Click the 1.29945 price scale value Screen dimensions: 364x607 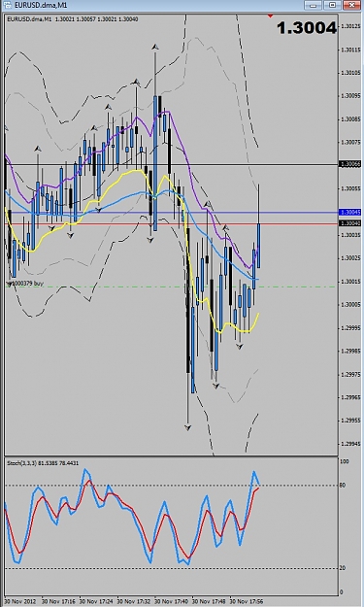point(350,444)
